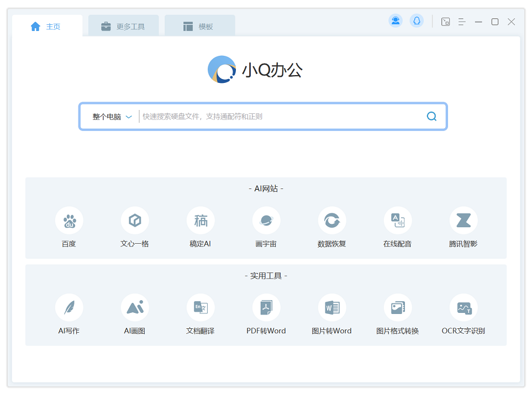Open the 百度 AI site icon
The height and width of the screenshot is (393, 532).
tap(69, 221)
